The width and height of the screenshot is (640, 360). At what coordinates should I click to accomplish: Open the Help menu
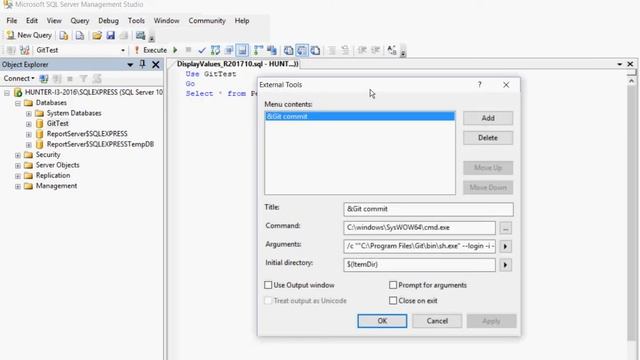pos(242,20)
